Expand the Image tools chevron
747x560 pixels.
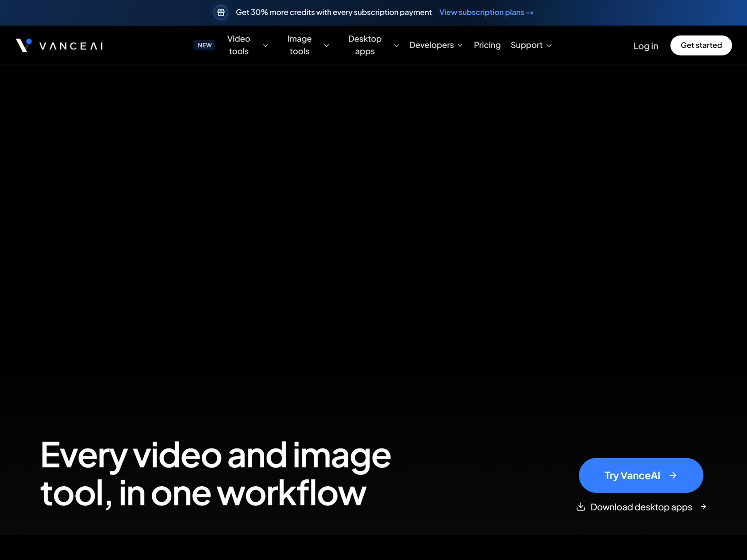[x=326, y=46]
